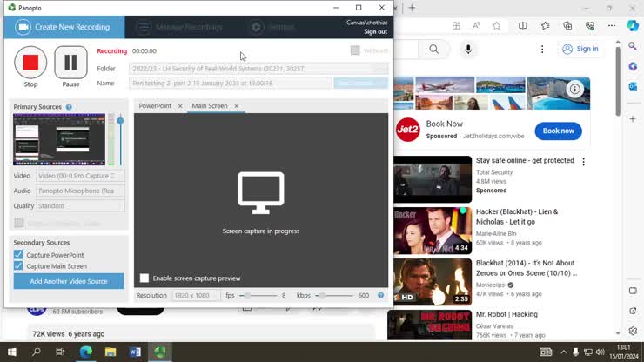The image size is (644, 362).
Task: Switch to the PowerPoint tab
Action: coord(155,105)
